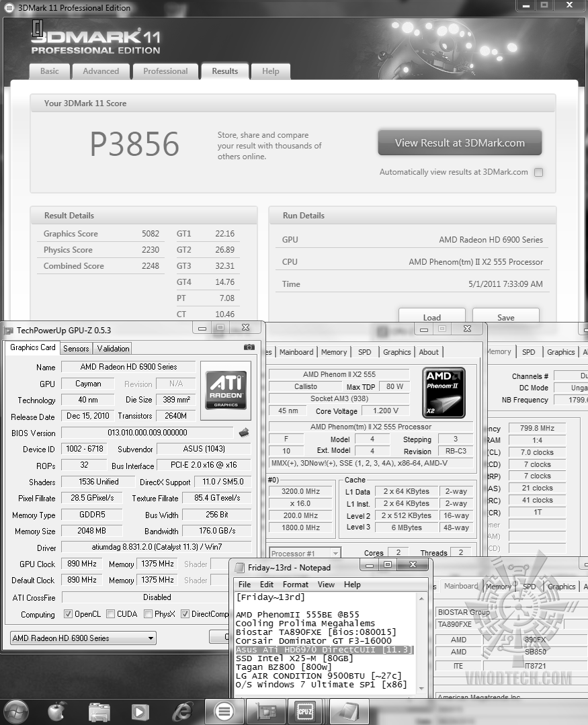Click the P3856 score text
The height and width of the screenshot is (725, 588).
134,144
